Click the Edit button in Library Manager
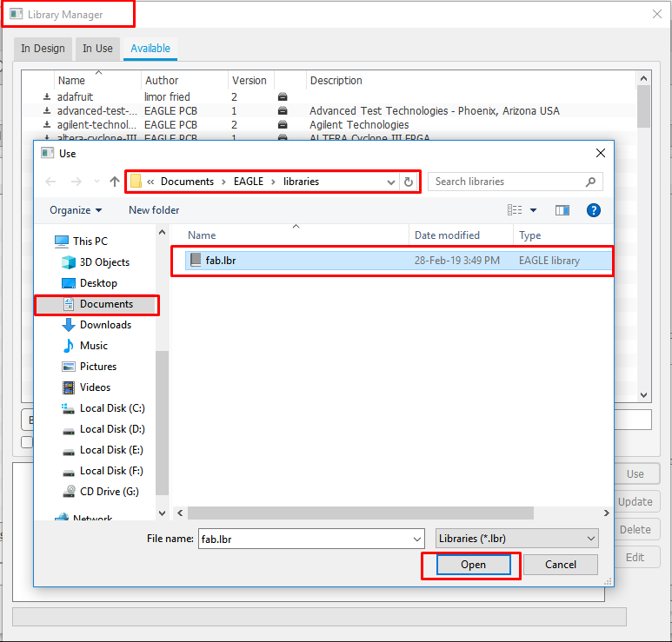 pyautogui.click(x=637, y=558)
